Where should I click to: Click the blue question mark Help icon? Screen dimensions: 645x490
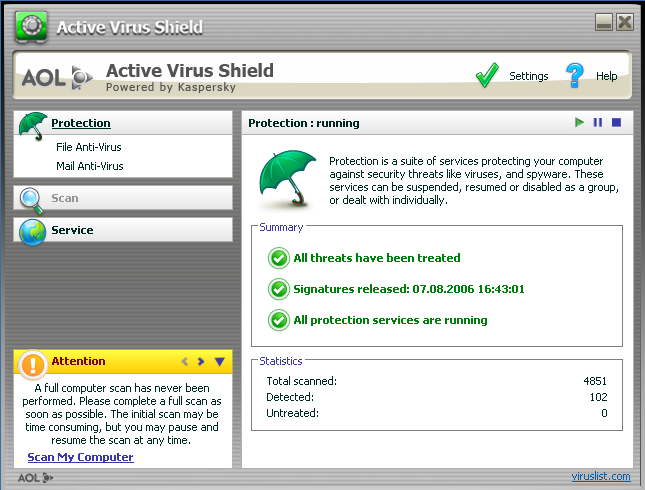(x=574, y=75)
